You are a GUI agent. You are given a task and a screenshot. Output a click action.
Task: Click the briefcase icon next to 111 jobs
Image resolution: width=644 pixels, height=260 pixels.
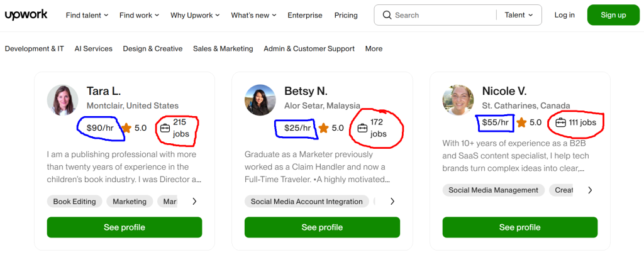click(561, 123)
